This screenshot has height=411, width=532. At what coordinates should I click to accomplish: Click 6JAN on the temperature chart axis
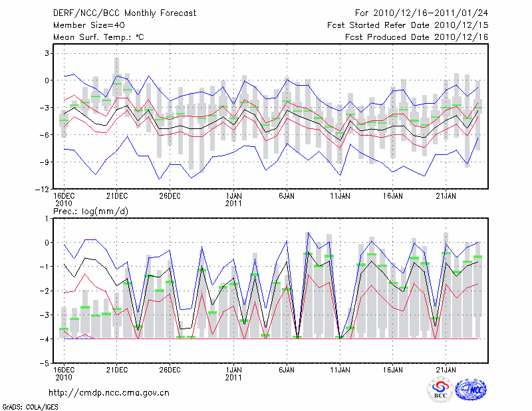pyautogui.click(x=287, y=196)
